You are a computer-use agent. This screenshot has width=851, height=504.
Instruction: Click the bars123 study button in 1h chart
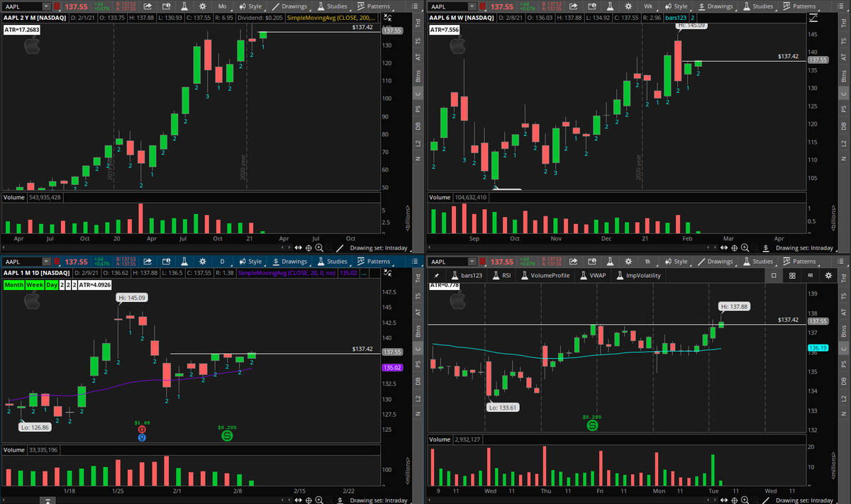[467, 276]
